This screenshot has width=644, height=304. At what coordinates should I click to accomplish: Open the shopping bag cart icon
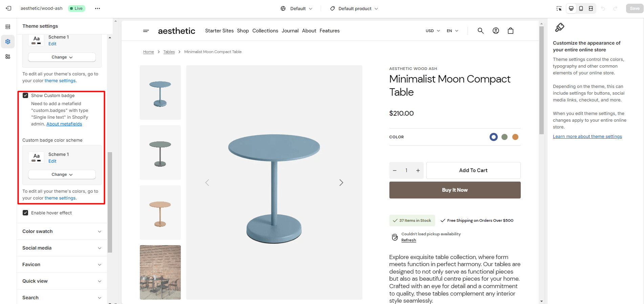point(511,31)
